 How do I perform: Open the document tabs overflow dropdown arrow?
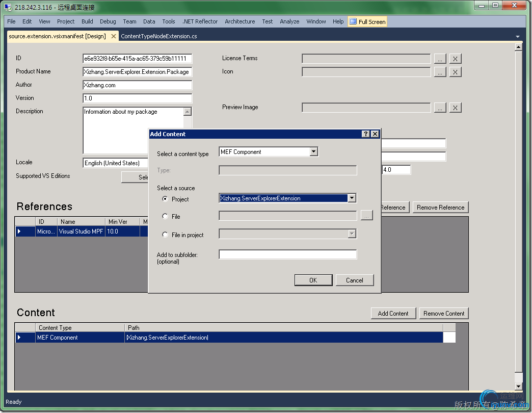(x=517, y=36)
